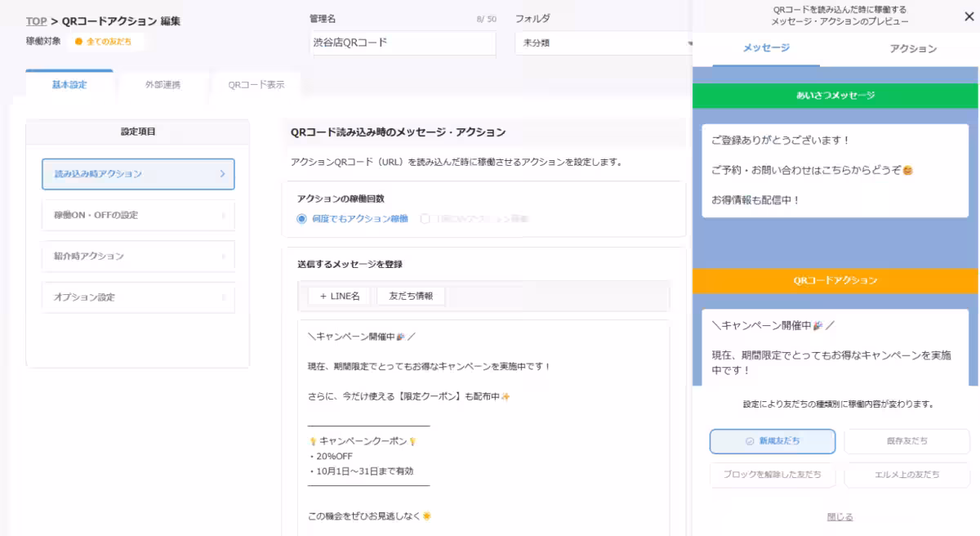Show preview for 既存友だち
This screenshot has width=980, height=536.
906,441
